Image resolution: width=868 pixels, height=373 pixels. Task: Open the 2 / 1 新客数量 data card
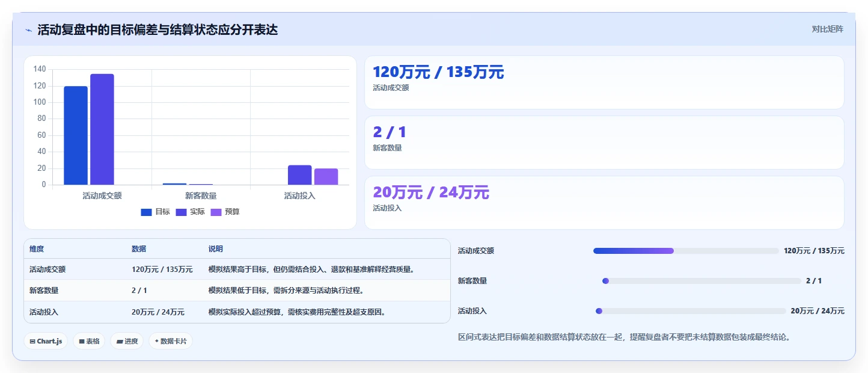pos(604,143)
